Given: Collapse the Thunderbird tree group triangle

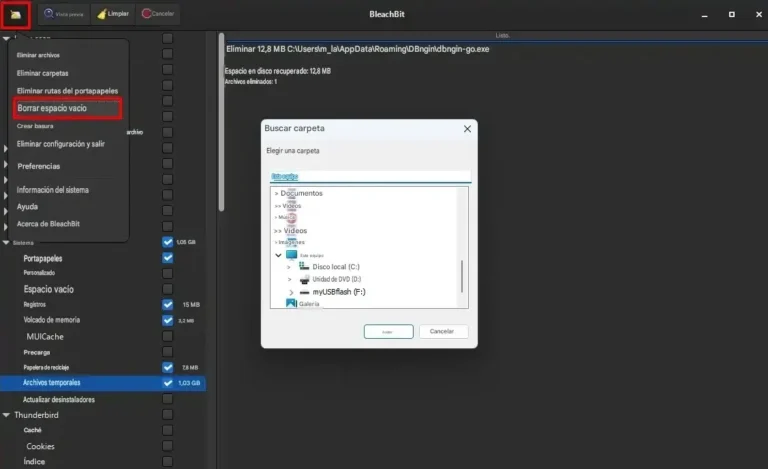Looking at the screenshot, I should (x=6, y=415).
